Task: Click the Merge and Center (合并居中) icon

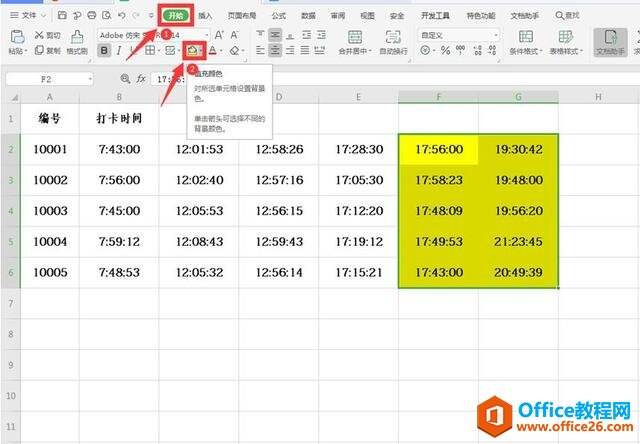Action: click(355, 35)
